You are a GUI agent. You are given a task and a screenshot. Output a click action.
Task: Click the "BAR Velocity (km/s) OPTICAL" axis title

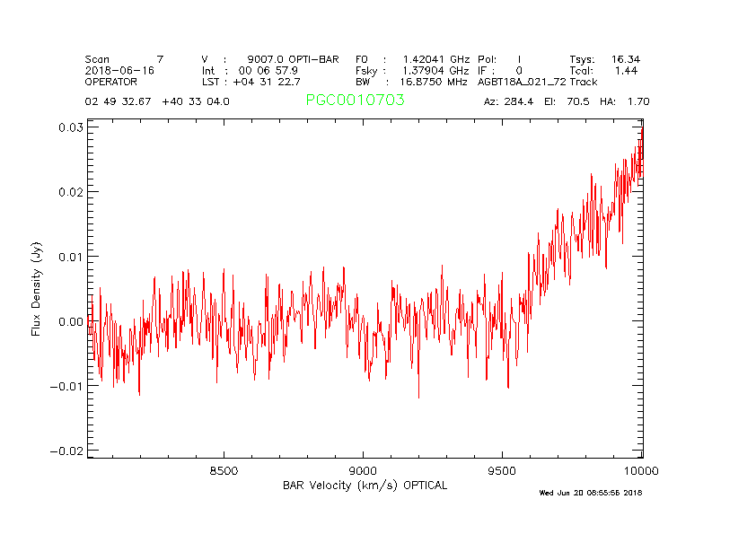[365, 486]
